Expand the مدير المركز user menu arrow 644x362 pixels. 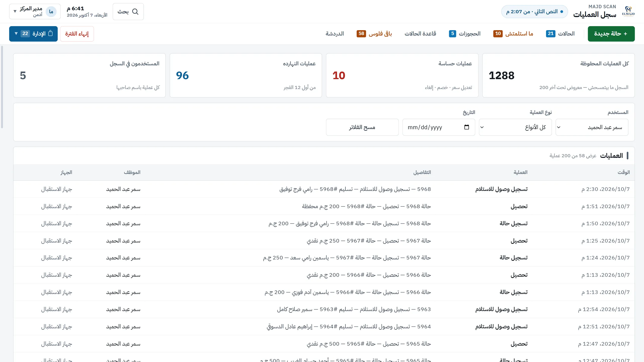[15, 12]
